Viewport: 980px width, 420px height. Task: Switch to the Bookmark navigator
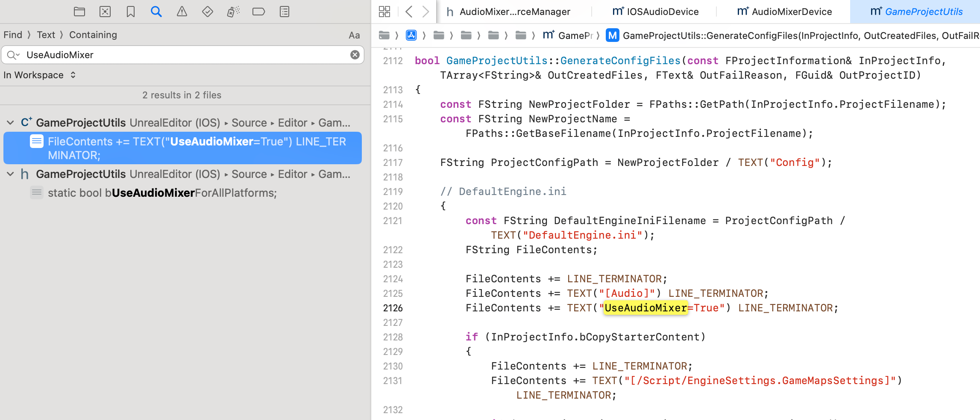131,12
